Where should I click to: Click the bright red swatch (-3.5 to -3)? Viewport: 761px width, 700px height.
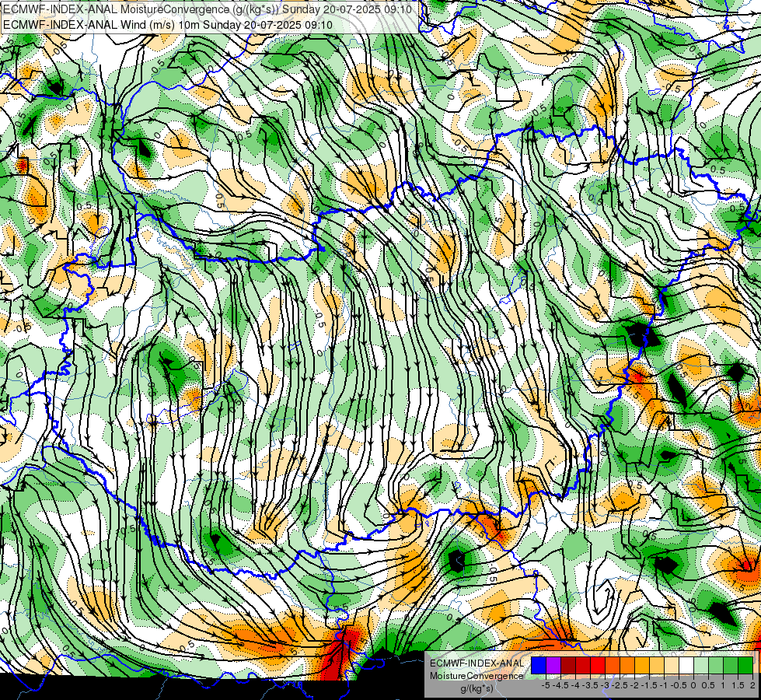pyautogui.click(x=598, y=665)
